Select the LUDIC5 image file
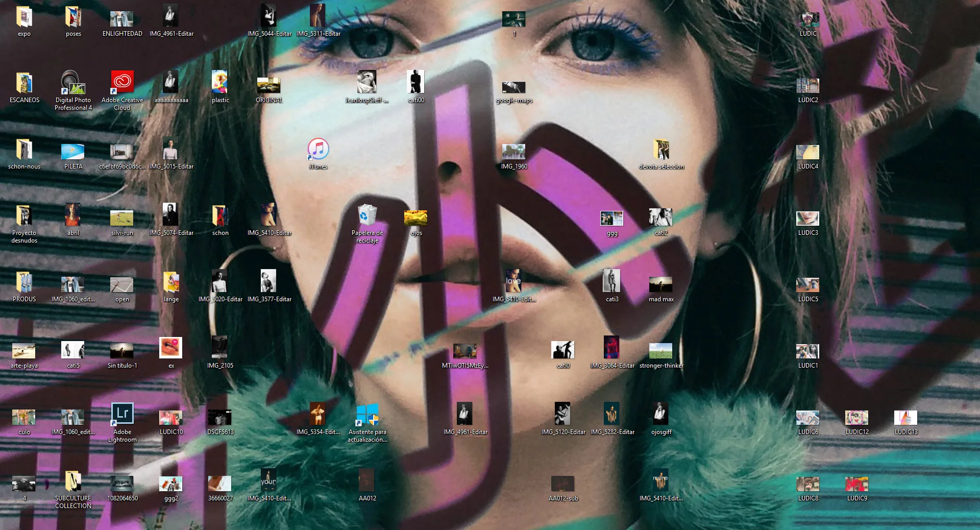 (808, 284)
